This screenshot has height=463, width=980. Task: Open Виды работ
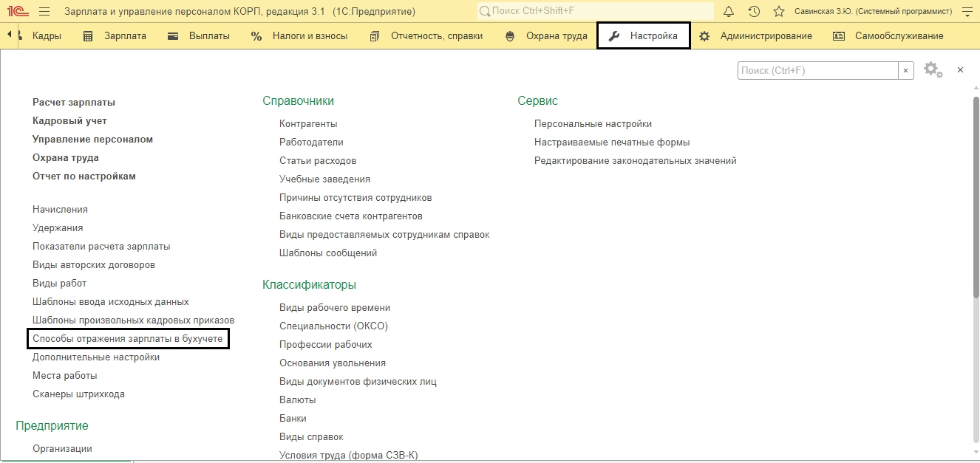pos(59,283)
